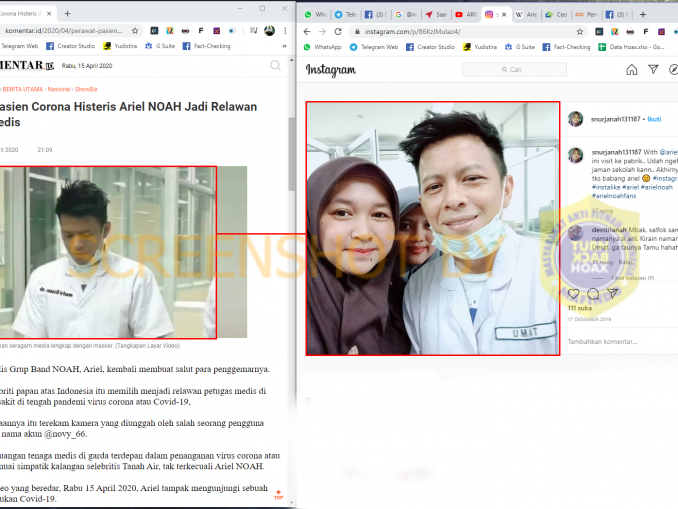Viewport: 678px width, 509px height.
Task: Open Yudistira bookmark in left window
Action: pos(120,46)
